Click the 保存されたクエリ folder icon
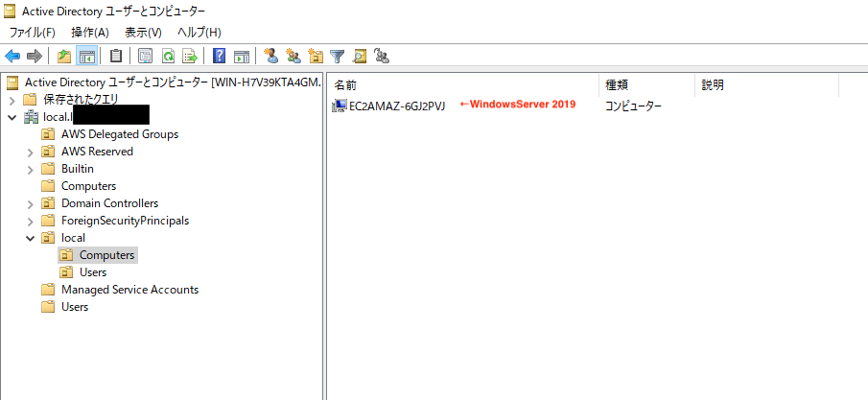Screen dimensions: 868x400 click(x=30, y=100)
